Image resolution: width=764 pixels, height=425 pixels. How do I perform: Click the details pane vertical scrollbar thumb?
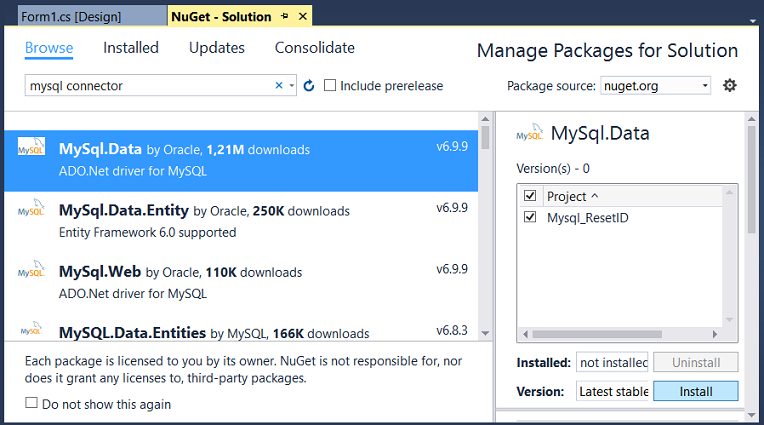[x=752, y=180]
